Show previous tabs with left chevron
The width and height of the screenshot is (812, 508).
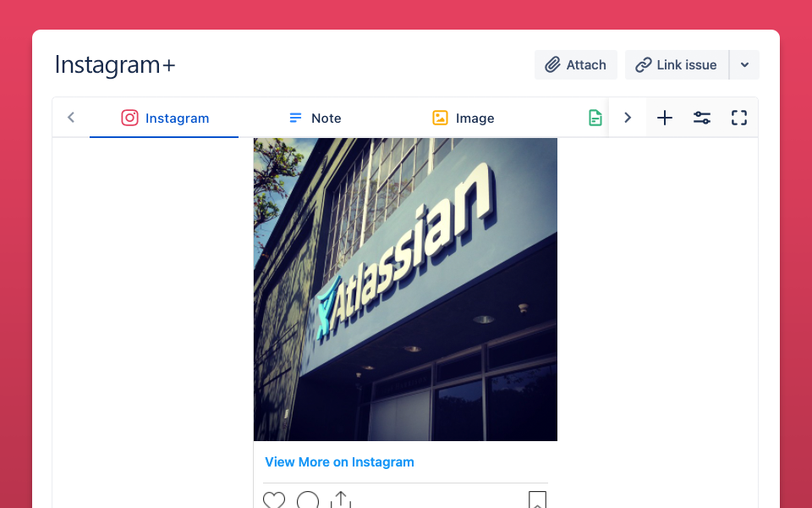pos(71,118)
